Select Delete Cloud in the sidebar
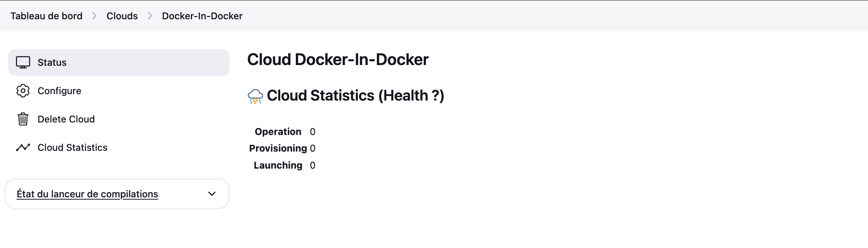The width and height of the screenshot is (868, 248). [x=66, y=119]
